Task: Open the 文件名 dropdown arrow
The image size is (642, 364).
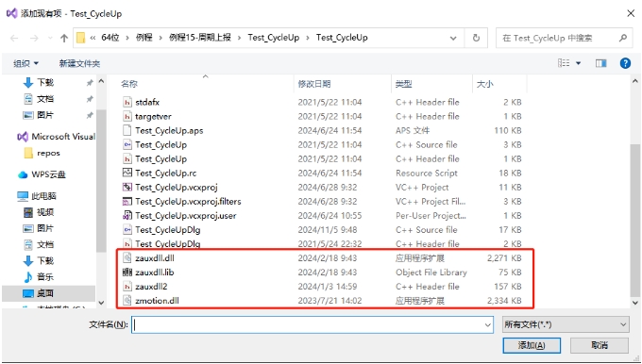Action: pos(488,324)
